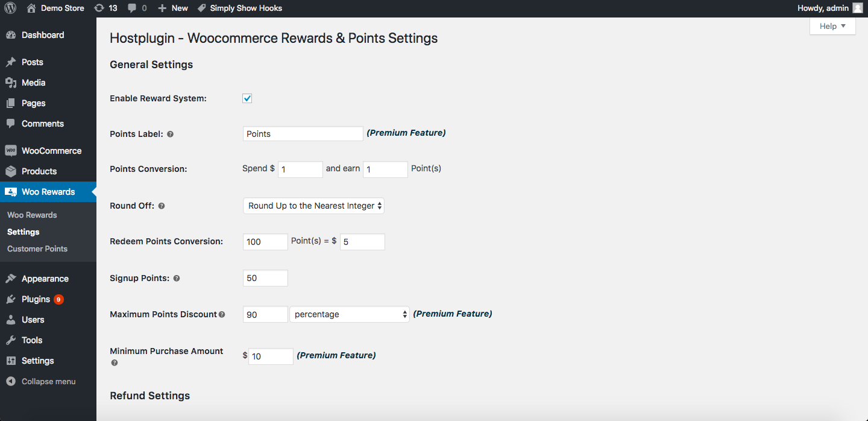Image resolution: width=868 pixels, height=421 pixels.
Task: Click the Signup Points help icon
Action: 177,279
